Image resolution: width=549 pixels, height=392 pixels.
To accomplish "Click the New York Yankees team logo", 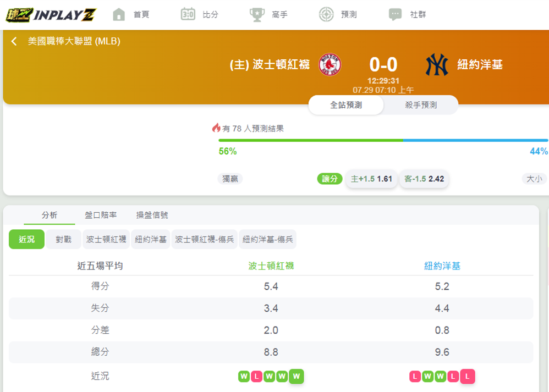I will (x=437, y=64).
